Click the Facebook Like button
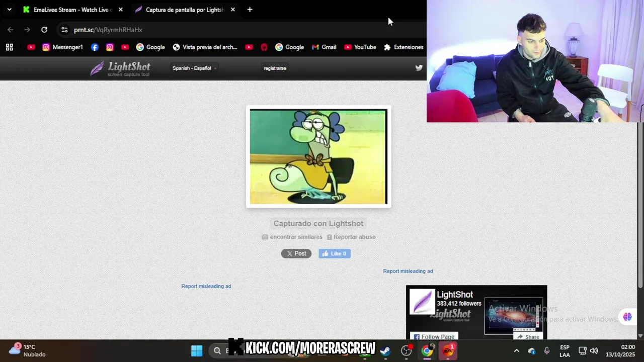Screen dimensions: 644x362 point(335,253)
